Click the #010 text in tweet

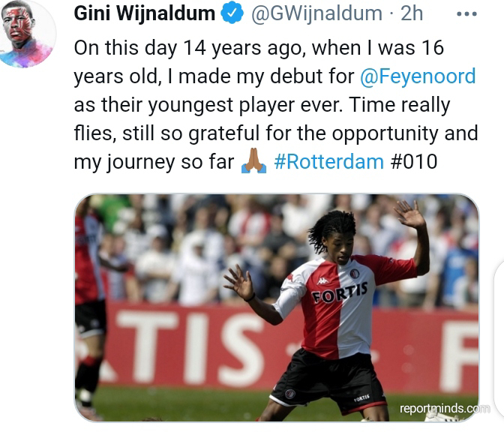tap(414, 161)
